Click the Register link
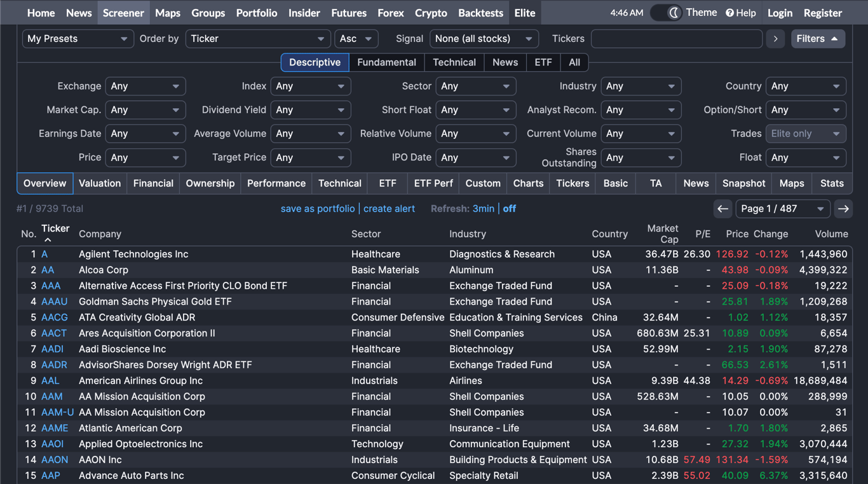This screenshot has height=484, width=868. click(x=823, y=13)
